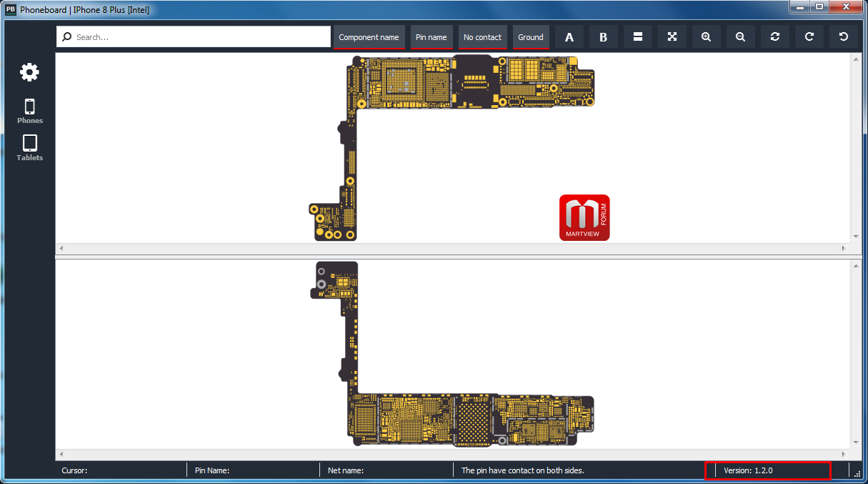Zoom in with the magnifier plus
Image resolution: width=868 pixels, height=484 pixels.
click(x=707, y=37)
